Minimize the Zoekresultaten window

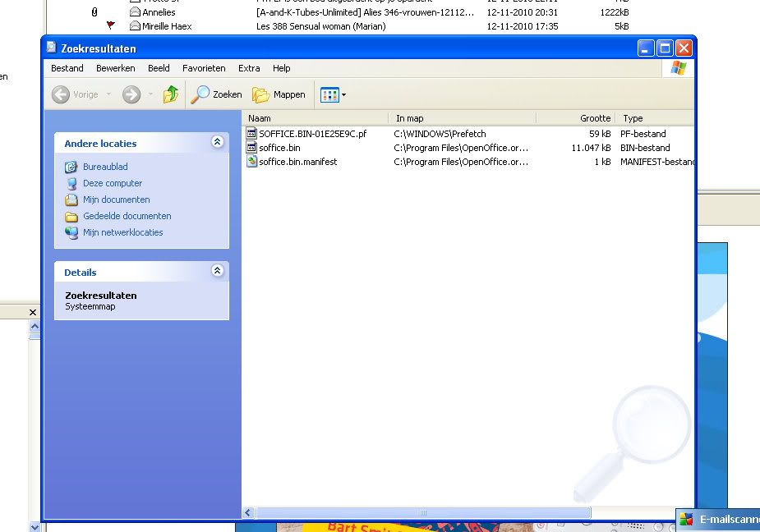(x=646, y=48)
